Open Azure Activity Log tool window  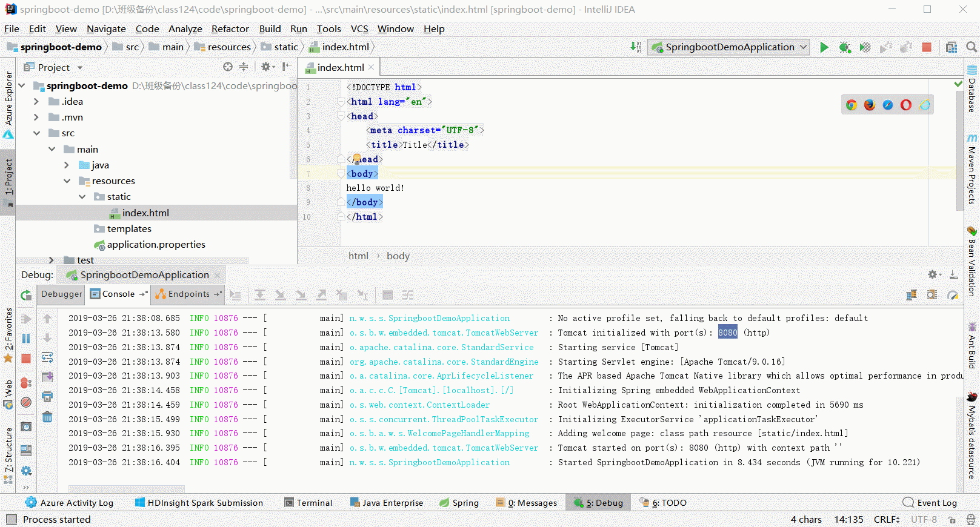(69, 503)
